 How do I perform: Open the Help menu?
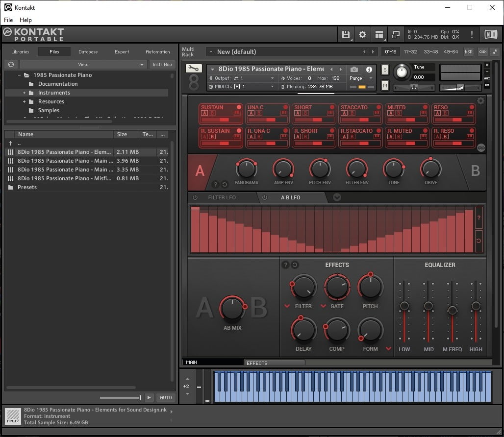[x=25, y=20]
